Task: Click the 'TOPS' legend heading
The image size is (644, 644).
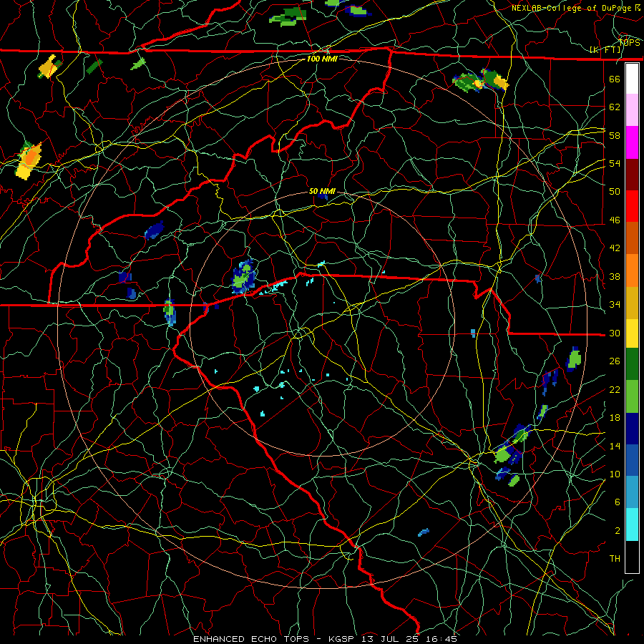Action: (629, 42)
